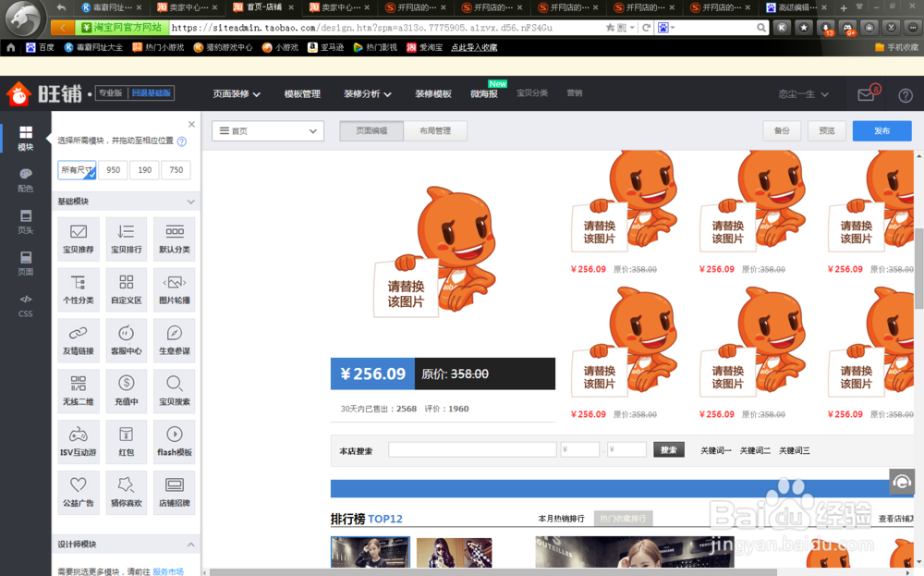Click the 预览 preview button
This screenshot has height=576, width=924.
827,131
